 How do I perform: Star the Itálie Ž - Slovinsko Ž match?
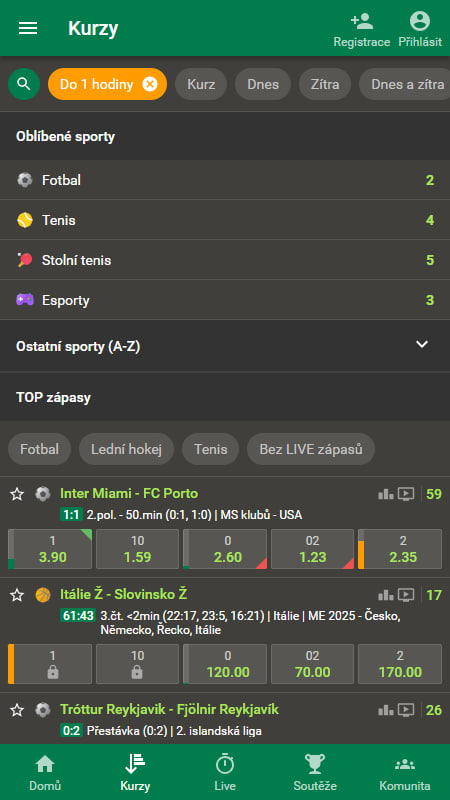(17, 595)
